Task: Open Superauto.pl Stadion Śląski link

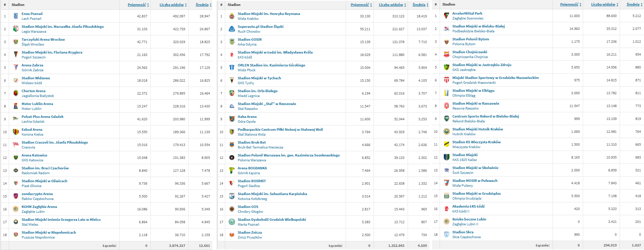Action: (x=260, y=27)
